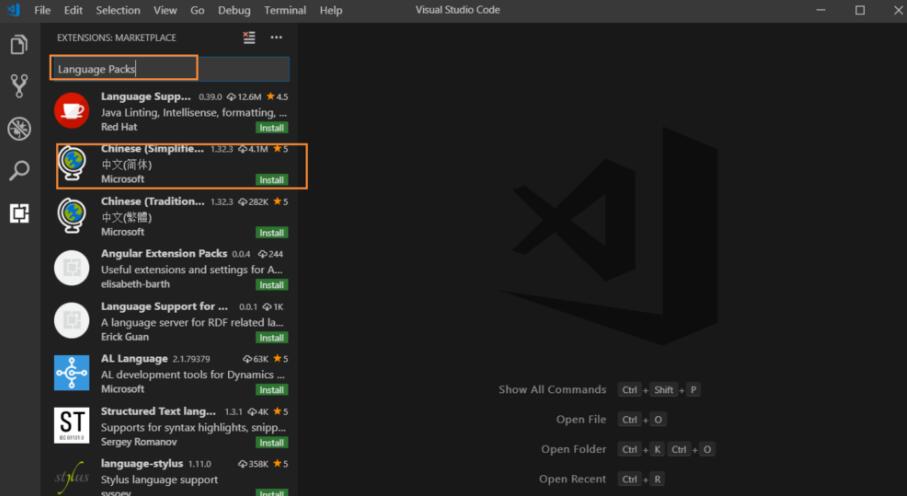
Task: Open the File menu
Action: (42, 10)
